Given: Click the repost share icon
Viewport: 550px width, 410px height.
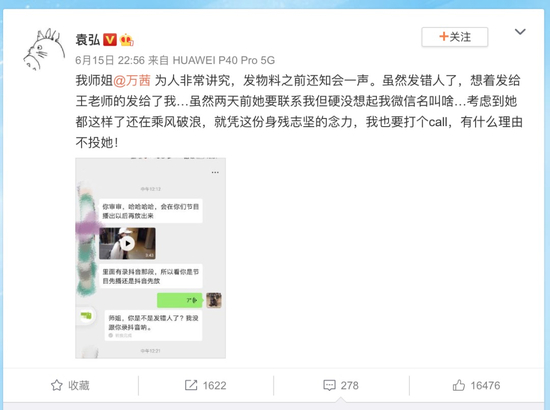Looking at the screenshot, I should click(191, 385).
